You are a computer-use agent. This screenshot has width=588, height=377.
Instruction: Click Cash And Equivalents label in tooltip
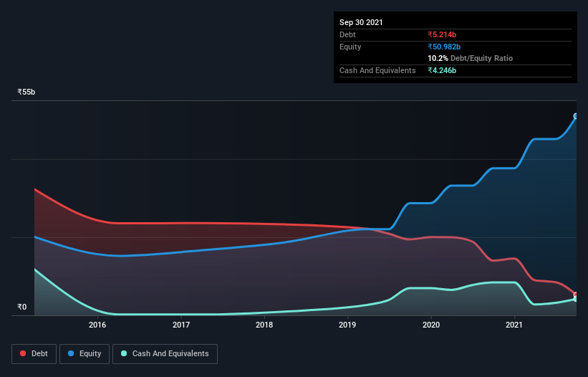377,70
